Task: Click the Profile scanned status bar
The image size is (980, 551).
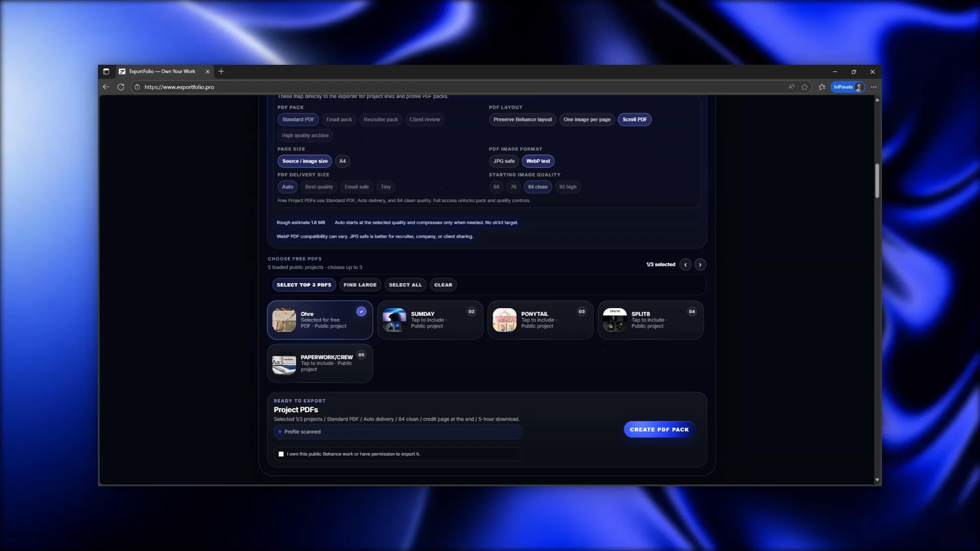Action: [398, 432]
